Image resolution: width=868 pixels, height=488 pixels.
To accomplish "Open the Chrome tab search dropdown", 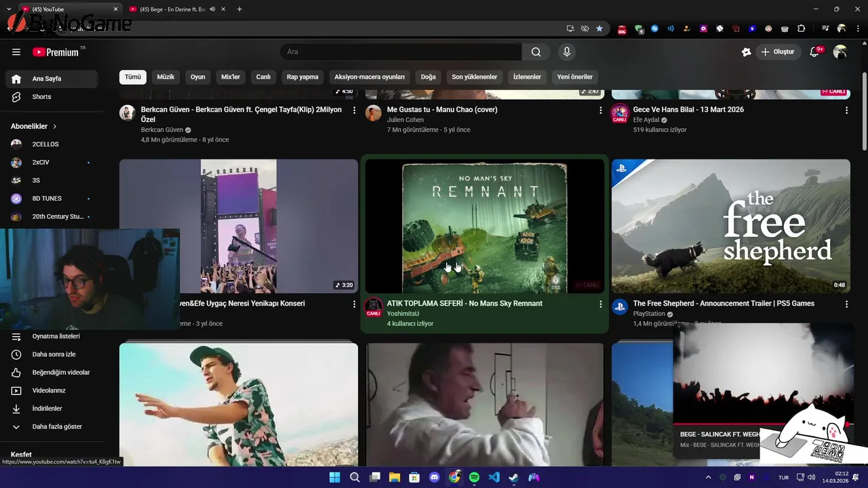I will click(10, 9).
